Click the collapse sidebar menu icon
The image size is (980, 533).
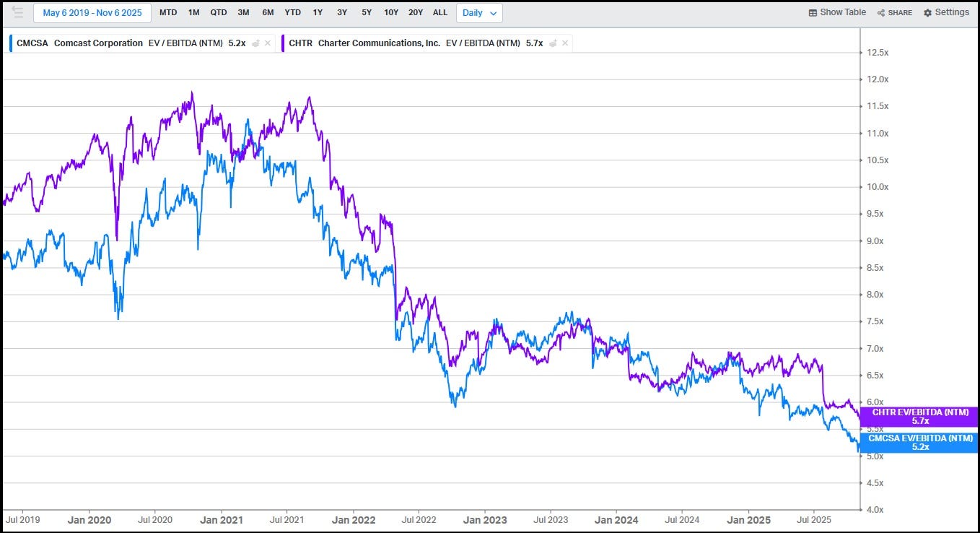click(17, 12)
